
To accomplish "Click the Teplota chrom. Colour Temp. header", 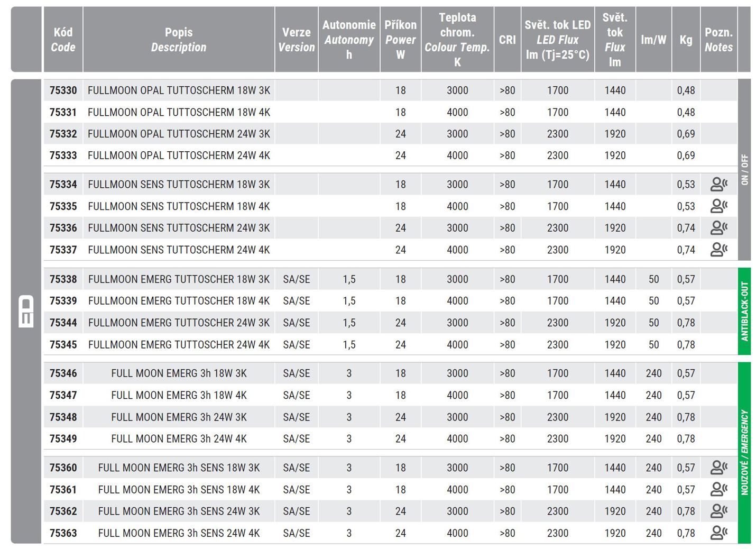I will click(457, 40).
